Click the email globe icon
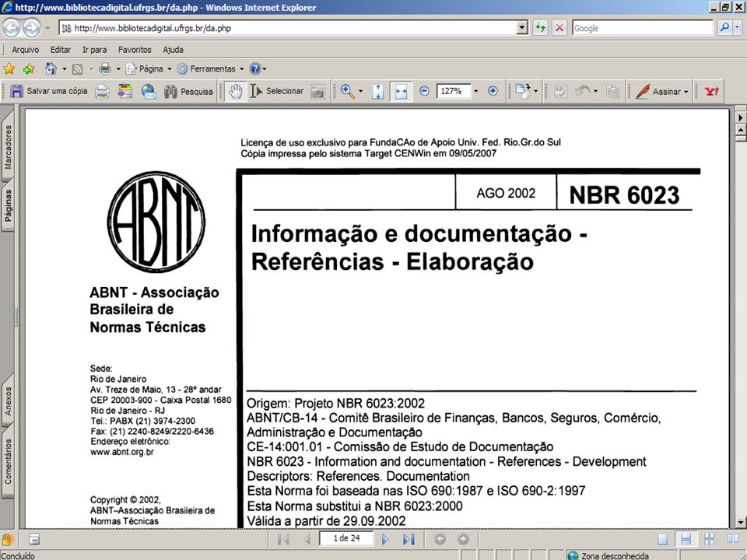 click(x=149, y=91)
